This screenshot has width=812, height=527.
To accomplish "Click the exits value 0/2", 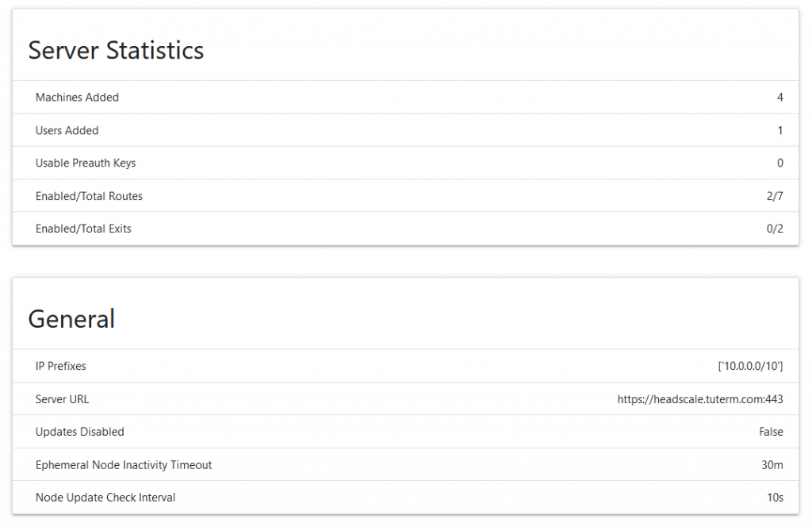I will click(x=775, y=229).
